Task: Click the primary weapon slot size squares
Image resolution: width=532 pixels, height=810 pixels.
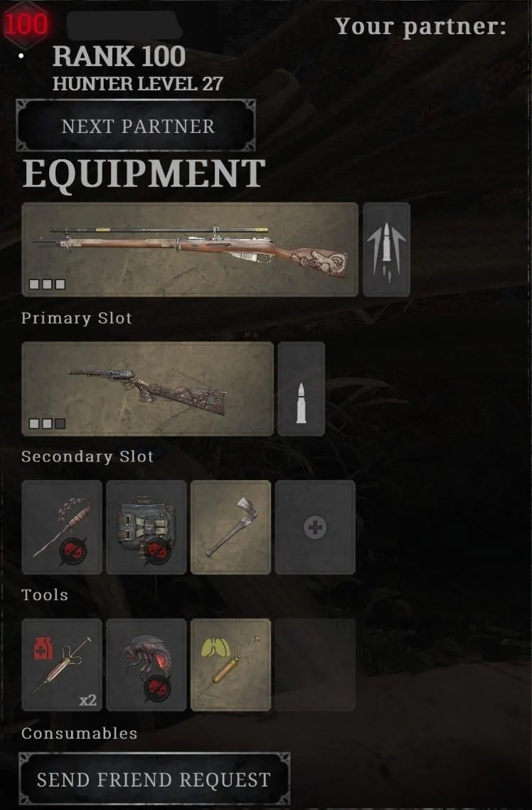Action: coord(47,284)
